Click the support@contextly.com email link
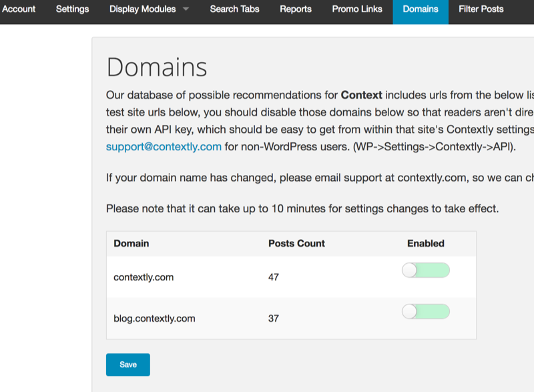This screenshot has height=392, width=534. (164, 146)
